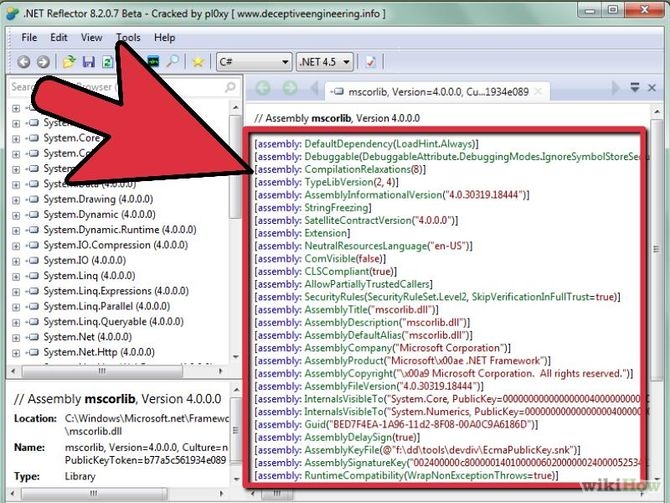Click the Guid attribute link
670x503 pixels.
314,425
